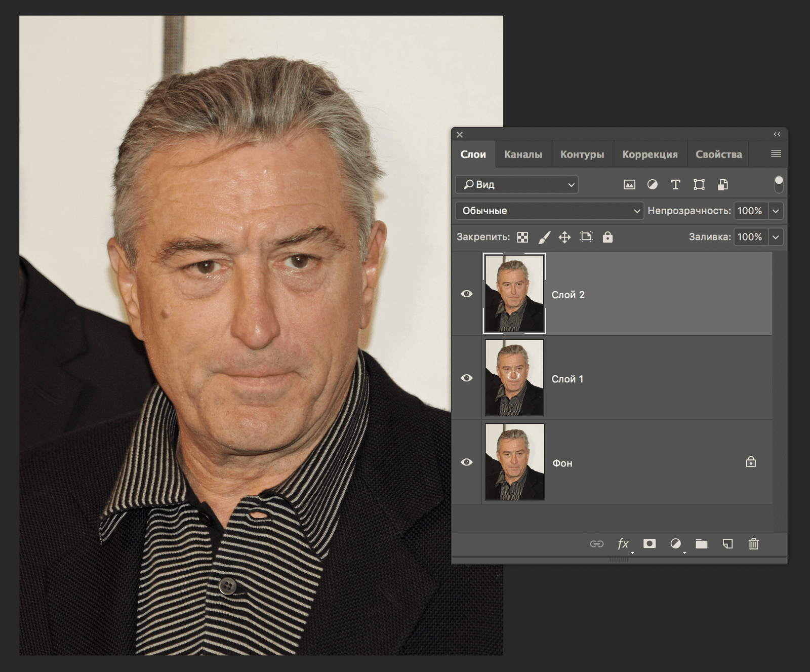810x672 pixels.
Task: Click the pixel layer filter icon
Action: (x=629, y=185)
